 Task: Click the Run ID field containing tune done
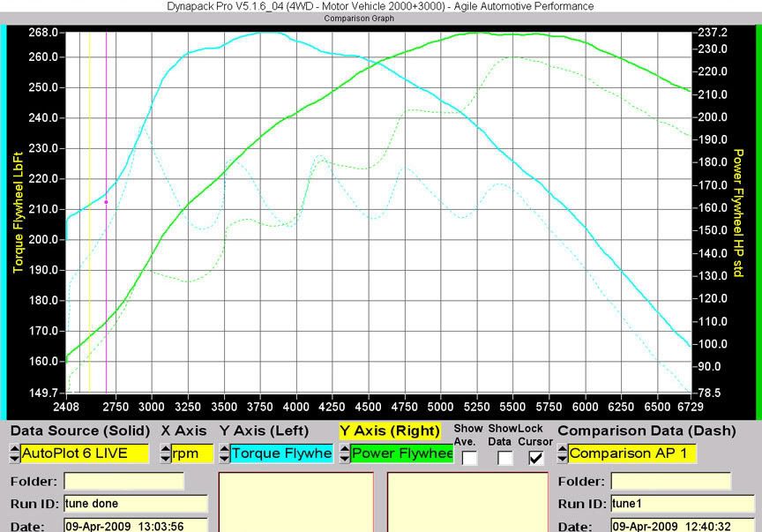(x=135, y=504)
